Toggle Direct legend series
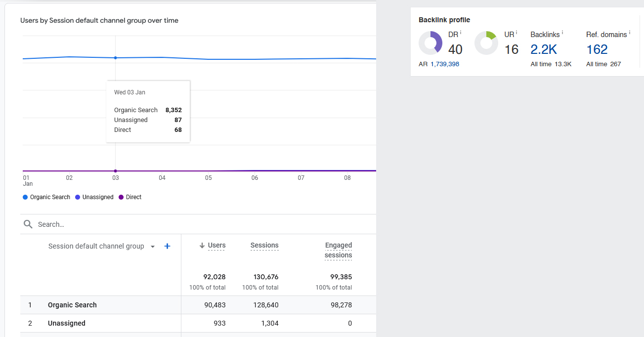The width and height of the screenshot is (644, 337). coord(130,197)
